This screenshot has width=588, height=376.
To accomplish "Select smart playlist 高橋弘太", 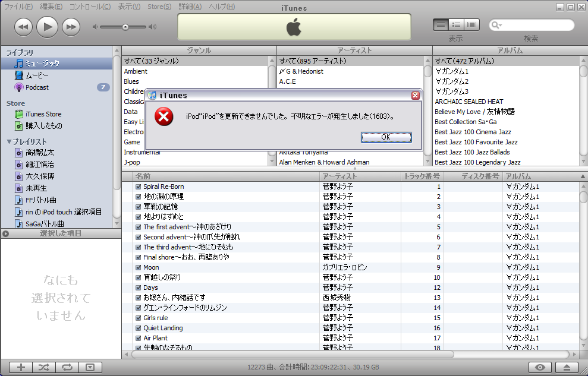I will pos(56,153).
